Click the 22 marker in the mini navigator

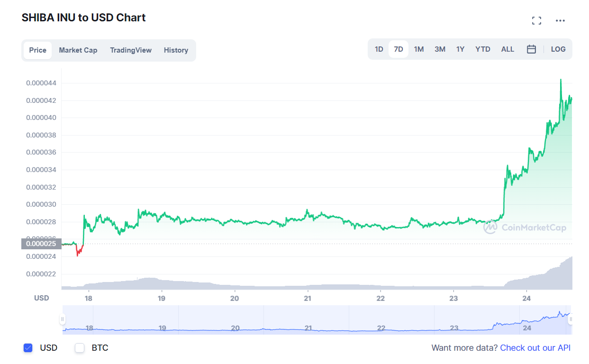381,328
